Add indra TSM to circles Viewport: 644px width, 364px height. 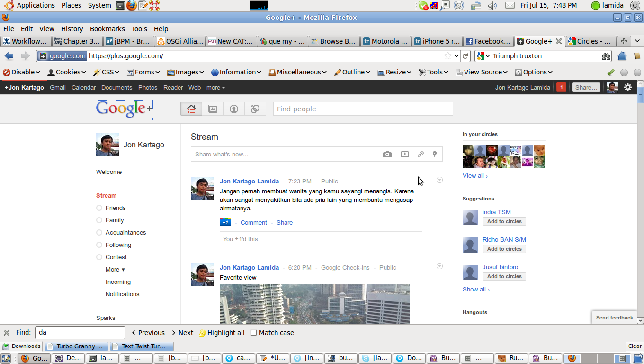[x=504, y=221]
